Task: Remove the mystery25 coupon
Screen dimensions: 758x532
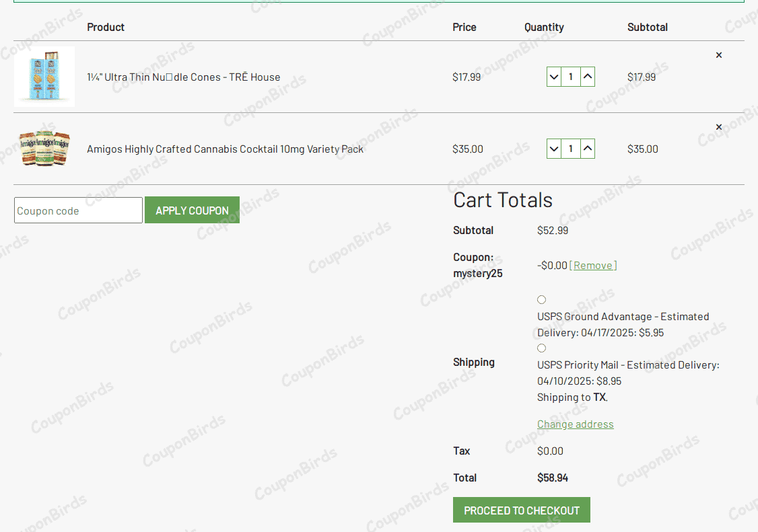Action: tap(593, 265)
